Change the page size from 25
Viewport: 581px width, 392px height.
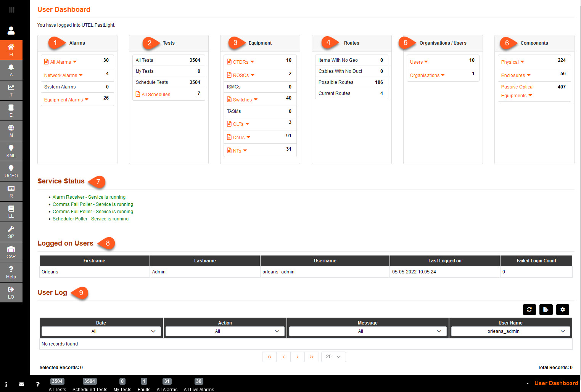[x=333, y=357]
